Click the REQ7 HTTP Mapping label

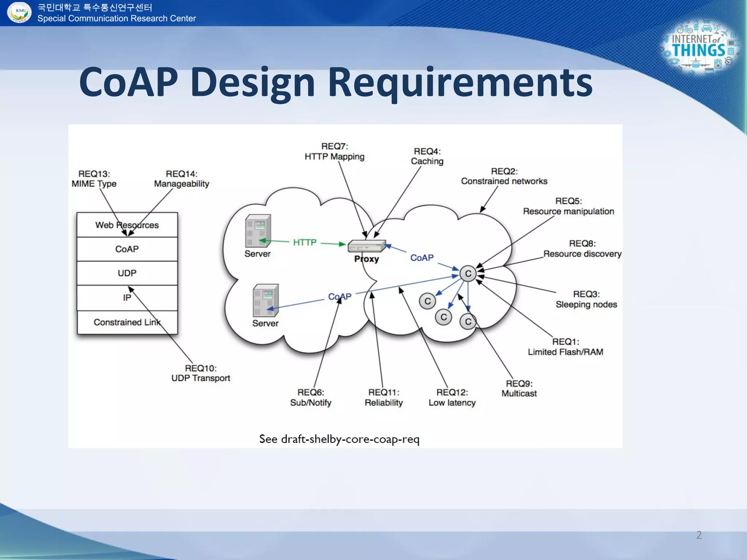(x=334, y=152)
